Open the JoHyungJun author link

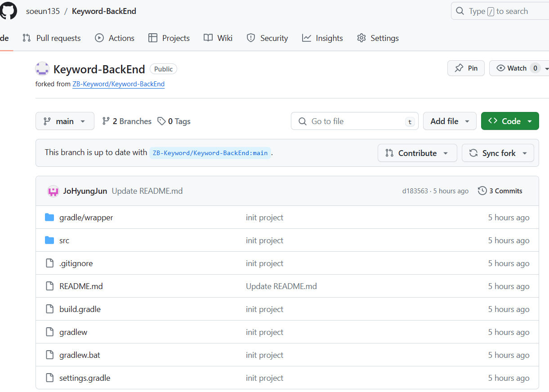point(85,191)
